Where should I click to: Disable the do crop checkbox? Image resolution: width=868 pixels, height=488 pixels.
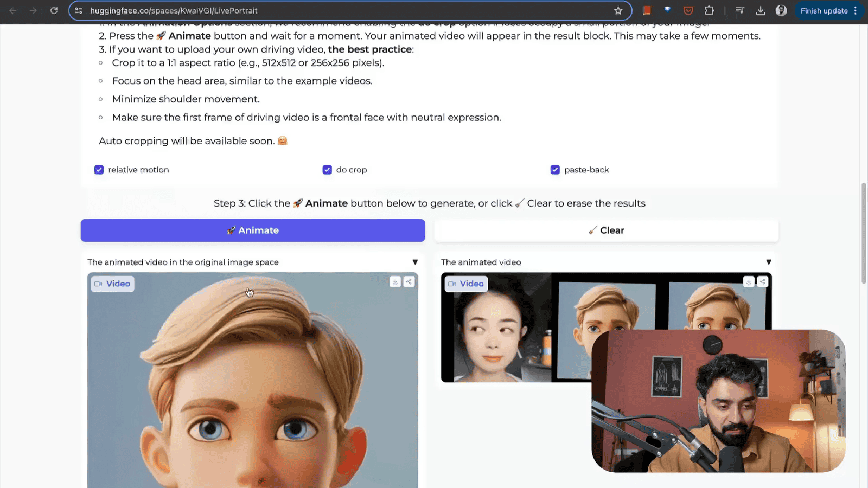[327, 170]
